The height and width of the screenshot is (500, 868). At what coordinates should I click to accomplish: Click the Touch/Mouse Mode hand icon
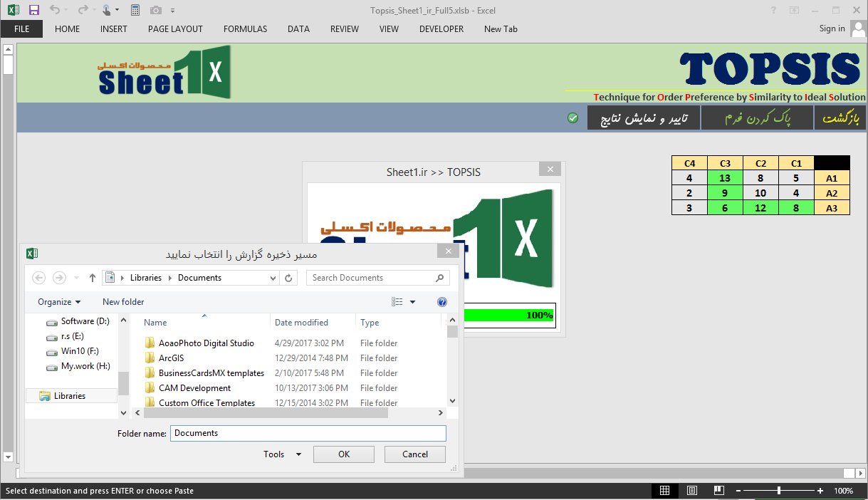point(106,10)
